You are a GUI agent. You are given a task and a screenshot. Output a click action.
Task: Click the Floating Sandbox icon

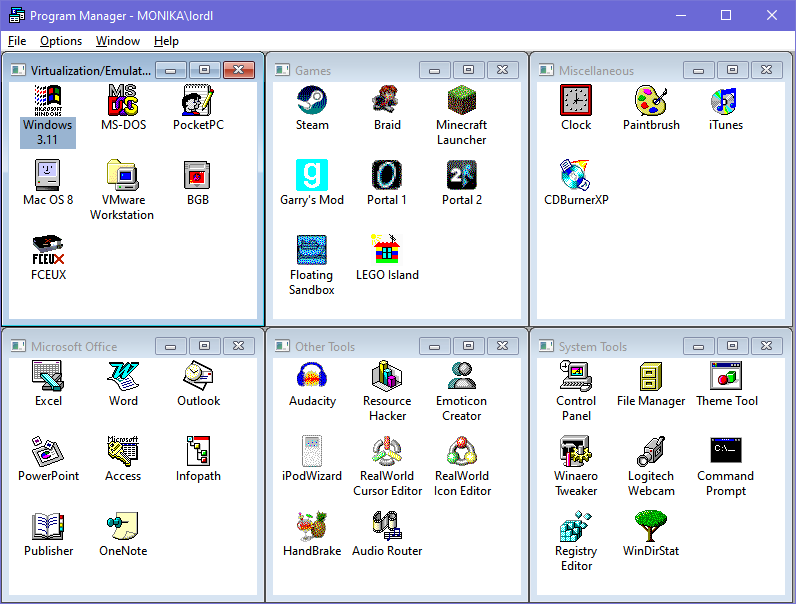point(312,250)
